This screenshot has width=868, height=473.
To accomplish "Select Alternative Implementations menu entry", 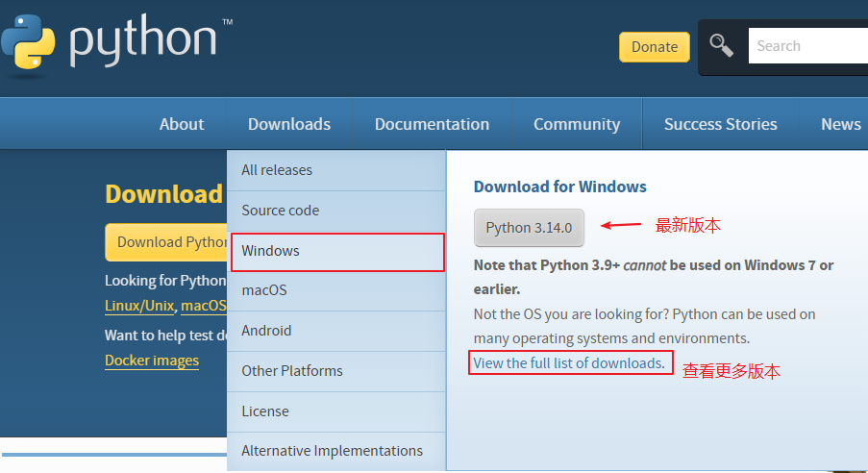I will tap(336, 452).
